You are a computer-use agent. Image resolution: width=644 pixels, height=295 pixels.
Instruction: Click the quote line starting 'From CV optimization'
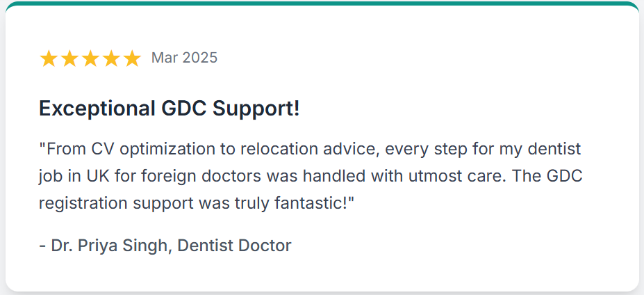(x=310, y=150)
